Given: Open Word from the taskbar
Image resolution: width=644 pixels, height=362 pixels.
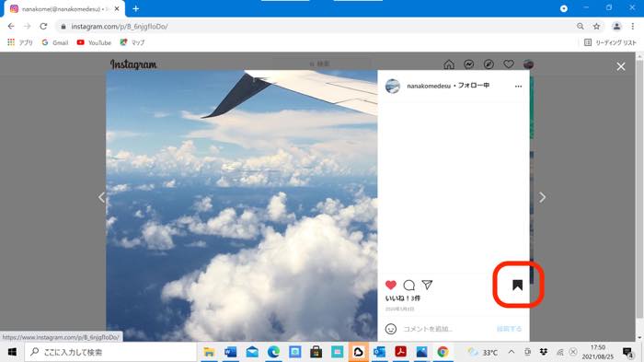Looking at the screenshot, I should [x=230, y=352].
